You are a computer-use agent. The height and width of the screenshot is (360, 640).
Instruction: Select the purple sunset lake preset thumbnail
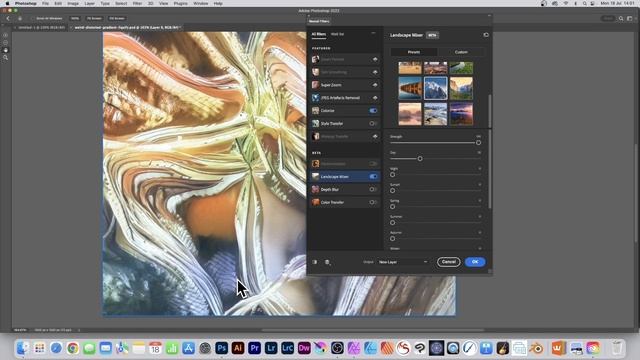[x=461, y=114]
